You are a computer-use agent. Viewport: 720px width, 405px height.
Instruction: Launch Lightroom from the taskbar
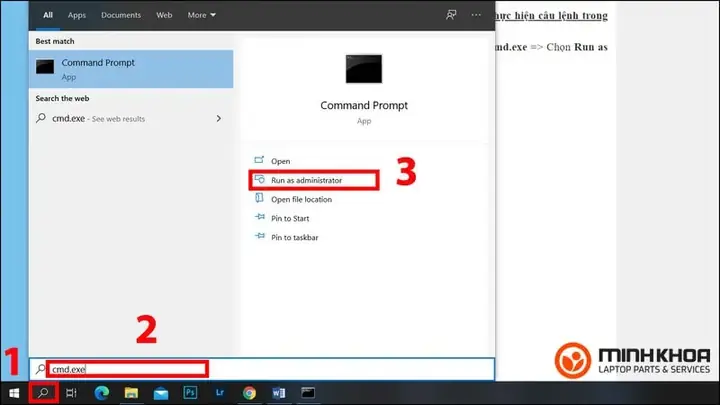click(220, 393)
